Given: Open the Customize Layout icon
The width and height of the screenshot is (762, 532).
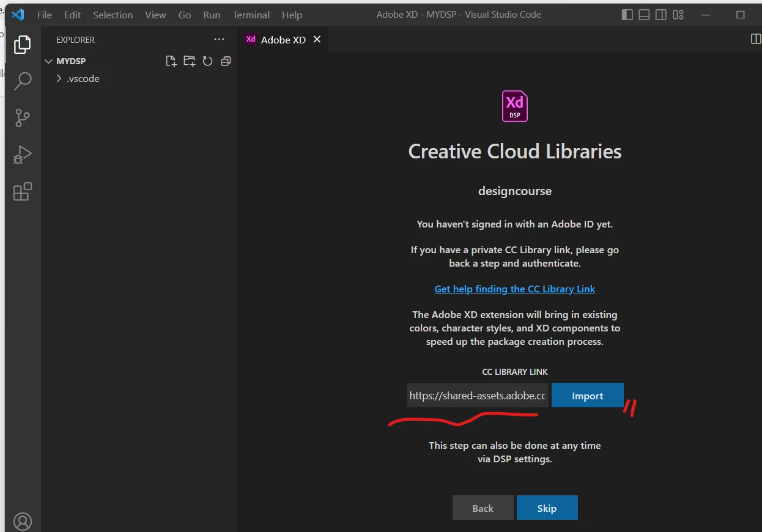Looking at the screenshot, I should tap(678, 15).
